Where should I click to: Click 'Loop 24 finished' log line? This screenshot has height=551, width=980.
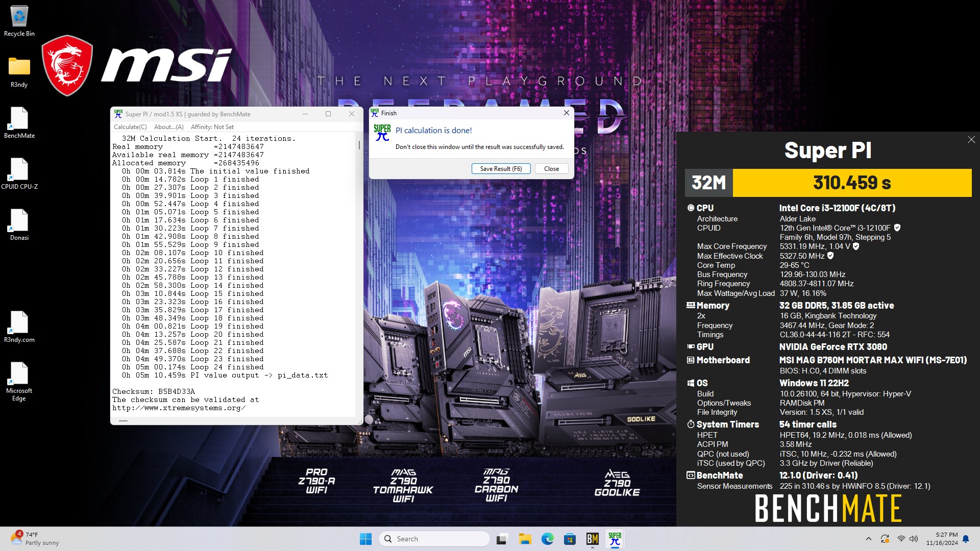192,367
